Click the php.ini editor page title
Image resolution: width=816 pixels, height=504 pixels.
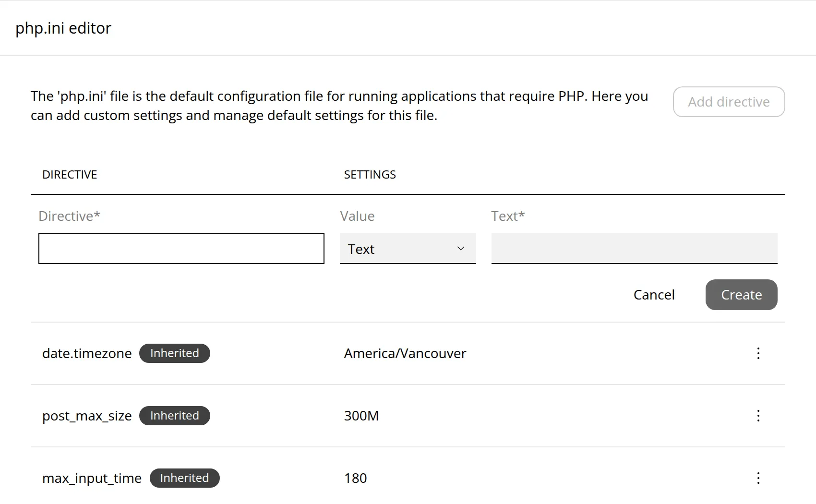63,28
